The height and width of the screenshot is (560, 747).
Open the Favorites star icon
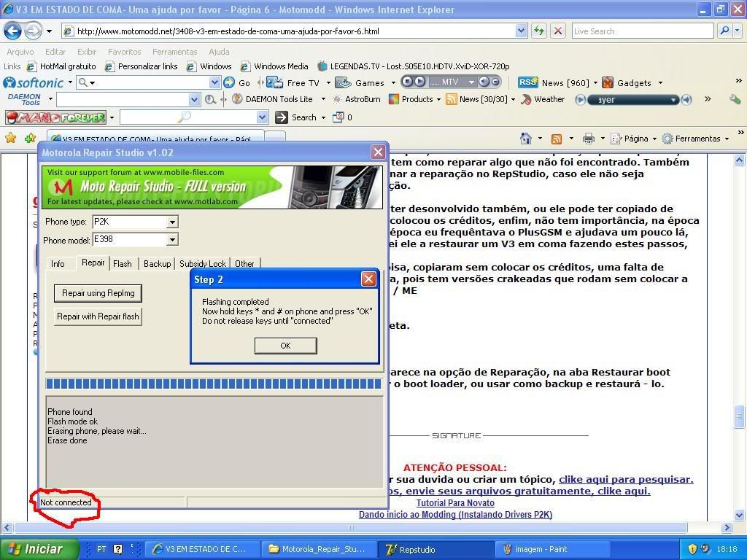tap(11, 138)
